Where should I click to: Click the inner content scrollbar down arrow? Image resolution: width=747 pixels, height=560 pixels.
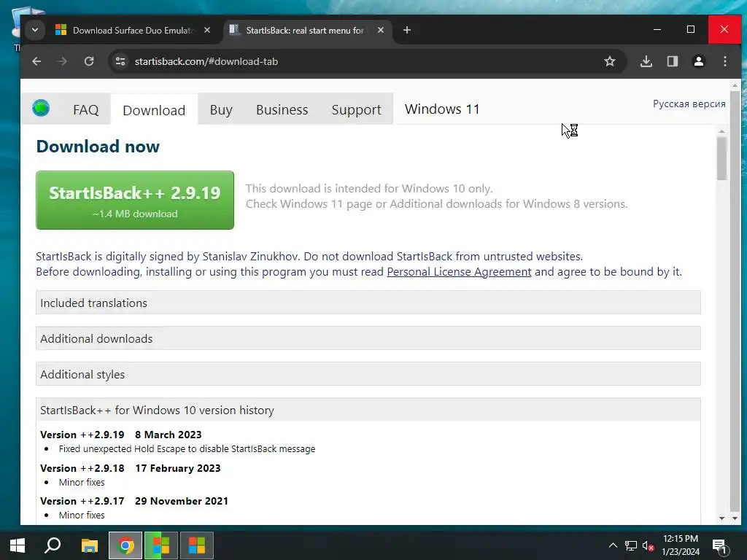pyautogui.click(x=721, y=518)
